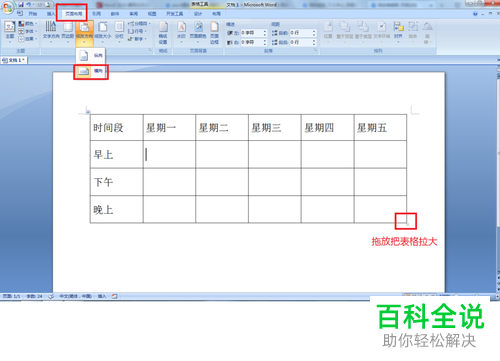Image resolution: width=500 pixels, height=361 pixels.
Task: Switch to the View (视图) tab
Action: pos(152,14)
